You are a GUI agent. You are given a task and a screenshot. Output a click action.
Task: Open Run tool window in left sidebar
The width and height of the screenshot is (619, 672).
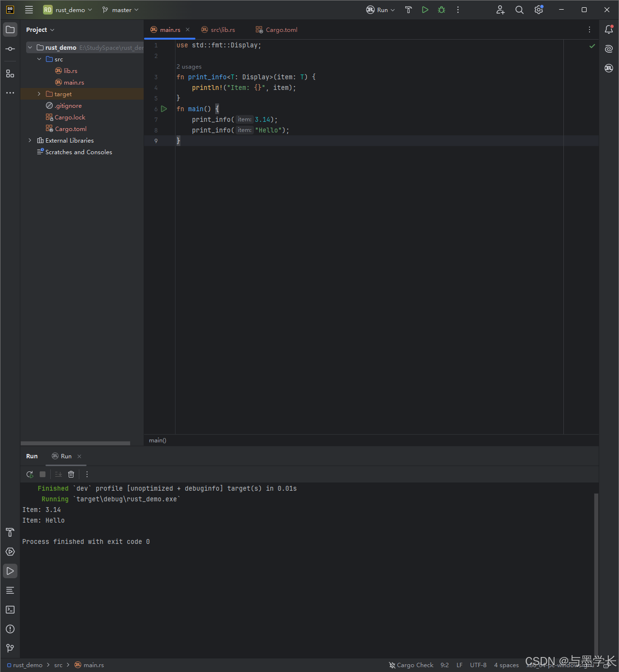pos(10,571)
